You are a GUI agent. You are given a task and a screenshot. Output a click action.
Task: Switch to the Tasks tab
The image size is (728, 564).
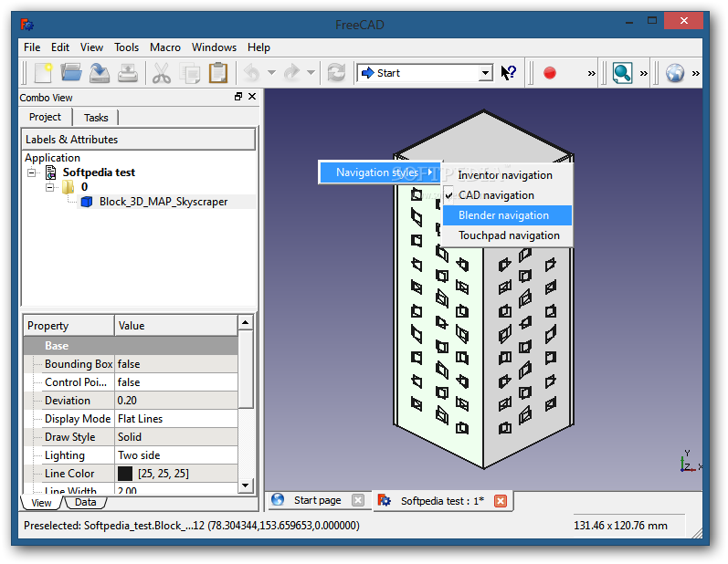click(96, 118)
